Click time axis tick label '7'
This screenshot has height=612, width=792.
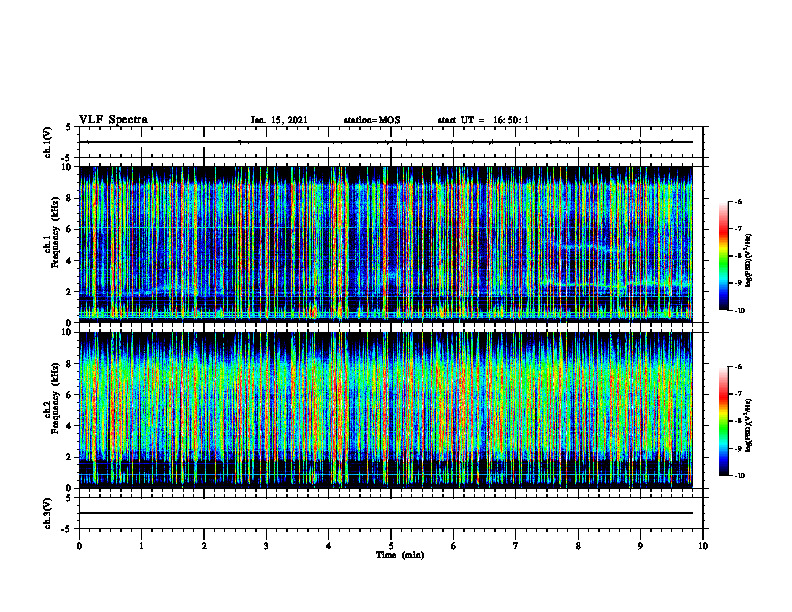pos(516,546)
